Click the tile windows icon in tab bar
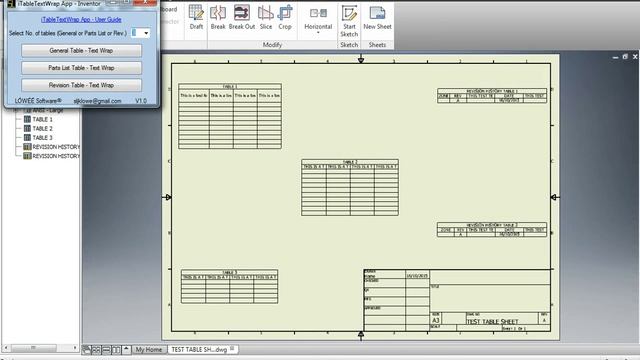The width and height of the screenshot is (640, 360). [x=96, y=350]
